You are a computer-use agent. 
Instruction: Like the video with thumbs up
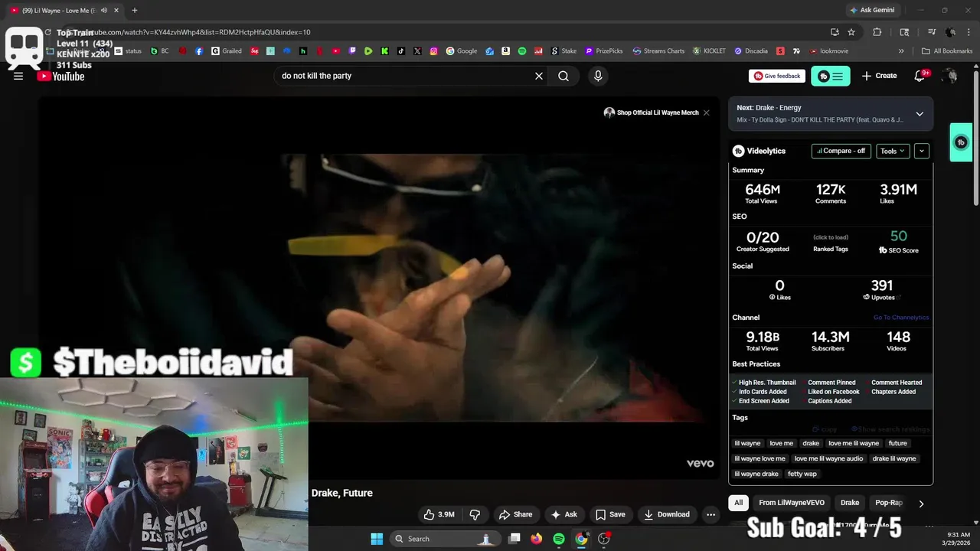point(439,514)
